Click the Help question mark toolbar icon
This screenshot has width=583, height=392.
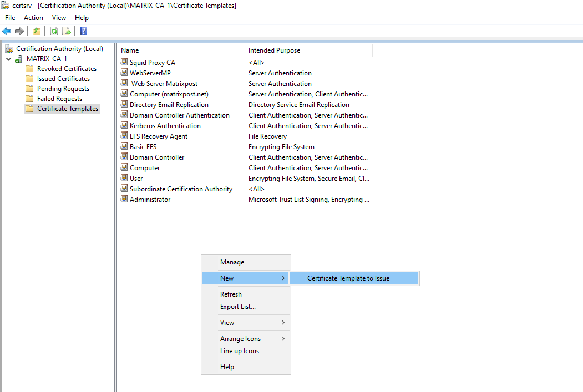84,31
